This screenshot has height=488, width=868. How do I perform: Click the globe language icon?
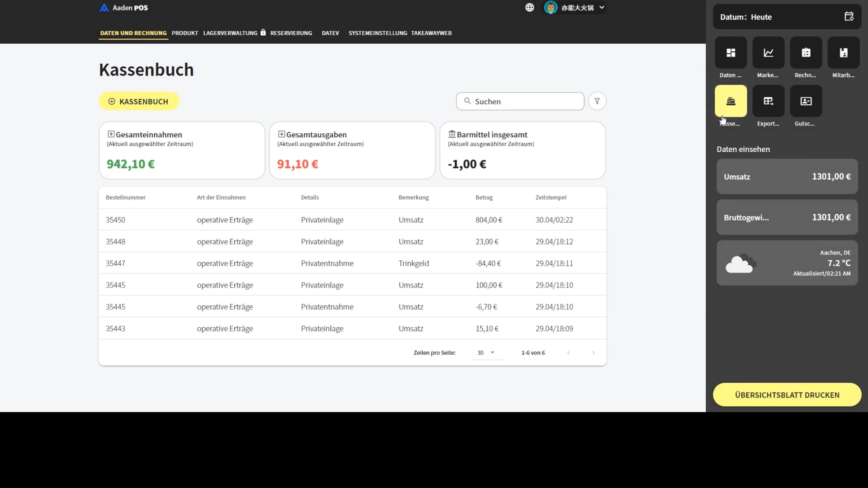point(529,8)
